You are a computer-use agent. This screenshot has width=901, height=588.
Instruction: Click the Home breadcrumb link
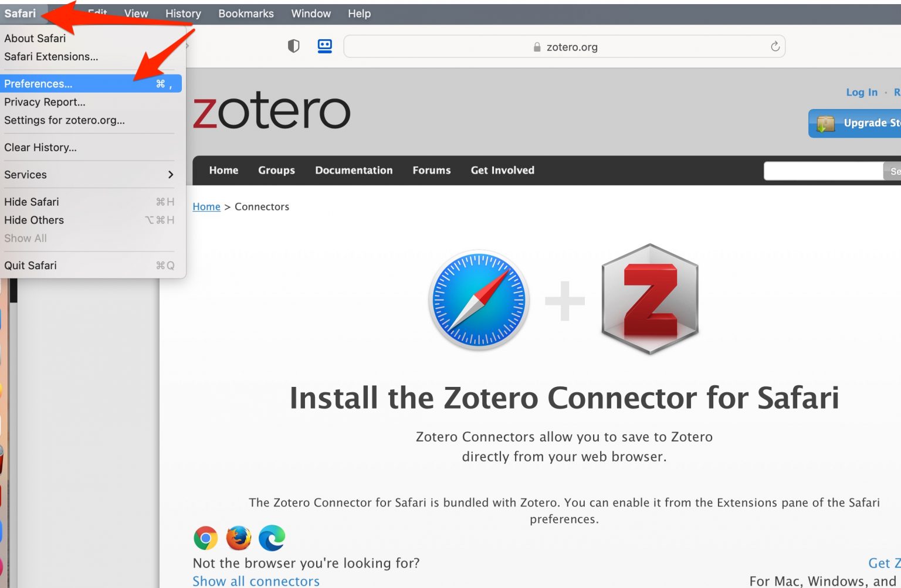coord(206,206)
